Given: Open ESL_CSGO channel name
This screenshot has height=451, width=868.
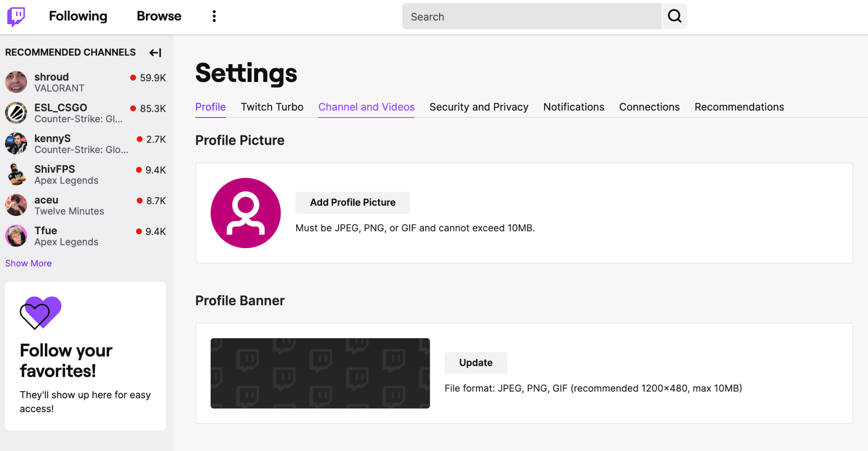Looking at the screenshot, I should [61, 108].
